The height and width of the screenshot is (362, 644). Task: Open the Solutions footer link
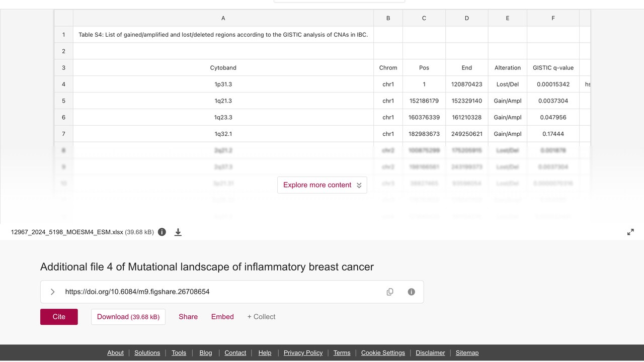click(x=147, y=353)
